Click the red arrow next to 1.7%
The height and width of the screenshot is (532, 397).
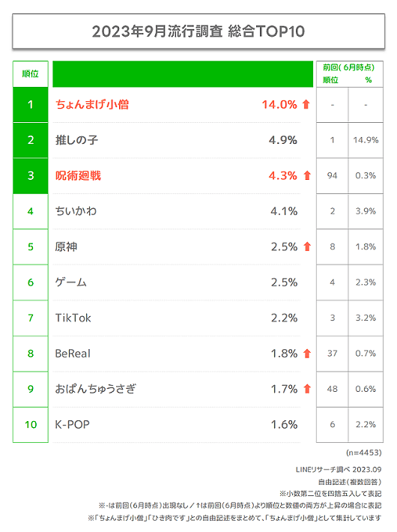(307, 389)
